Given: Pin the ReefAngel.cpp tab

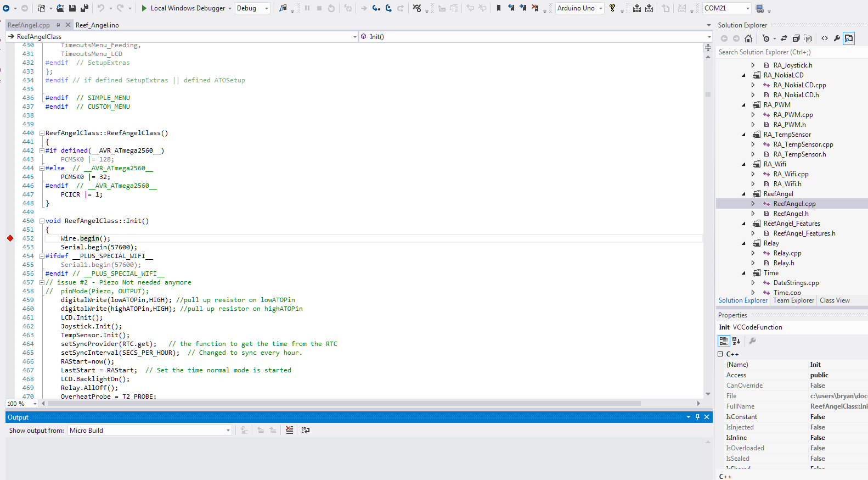Looking at the screenshot, I should pos(58,25).
